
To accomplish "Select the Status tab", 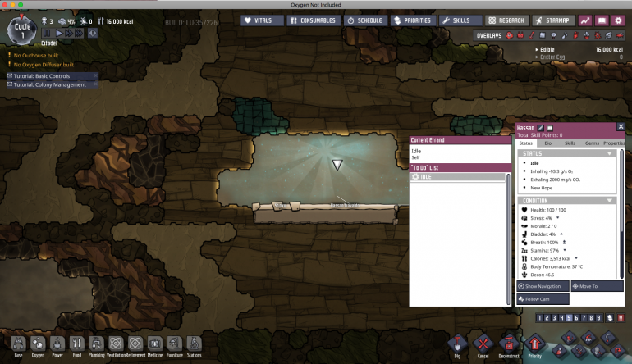I will pos(525,143).
